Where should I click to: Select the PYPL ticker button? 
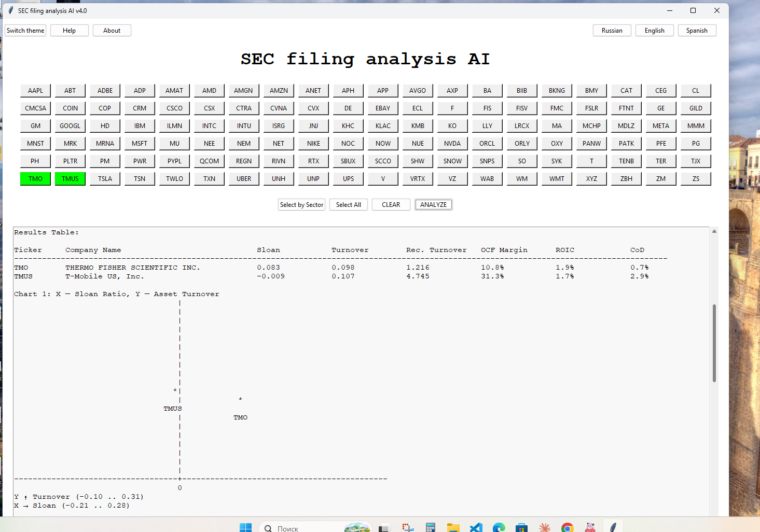174,161
